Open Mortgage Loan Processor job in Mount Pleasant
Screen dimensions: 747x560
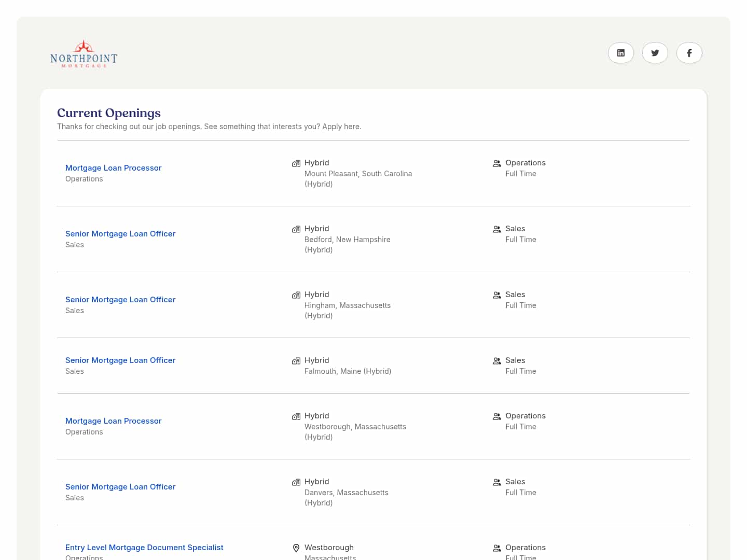point(113,168)
